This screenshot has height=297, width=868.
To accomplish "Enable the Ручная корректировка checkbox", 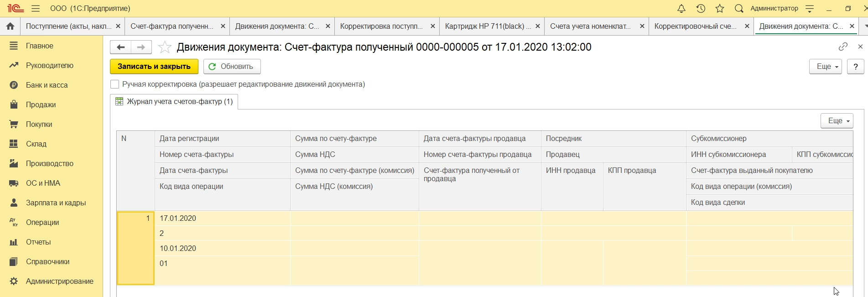I will (115, 84).
